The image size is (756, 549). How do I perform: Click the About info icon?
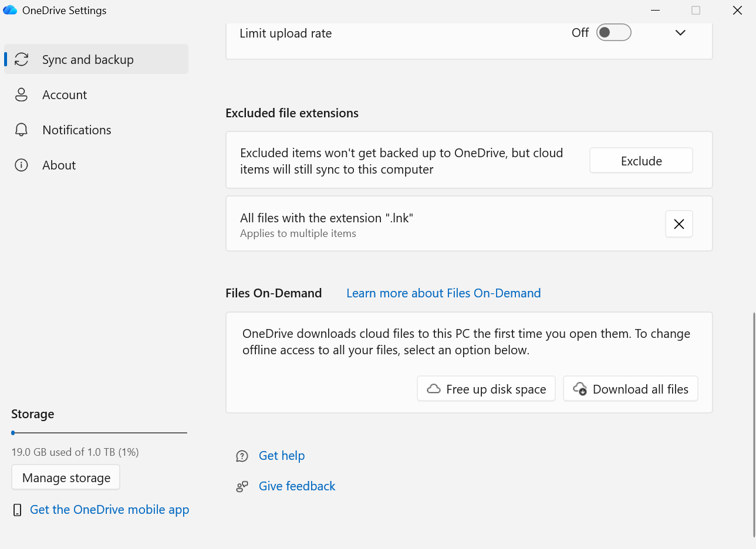point(22,165)
